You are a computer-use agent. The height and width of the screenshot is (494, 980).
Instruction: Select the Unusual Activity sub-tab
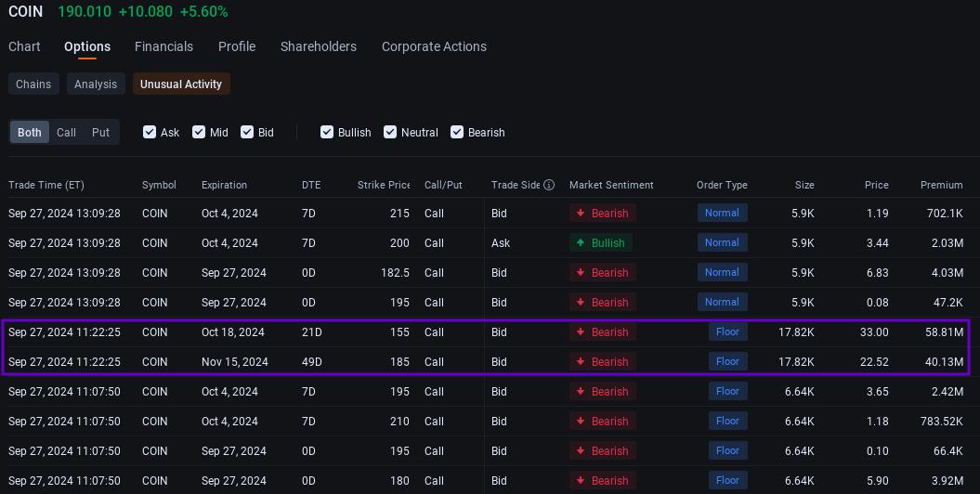point(181,84)
